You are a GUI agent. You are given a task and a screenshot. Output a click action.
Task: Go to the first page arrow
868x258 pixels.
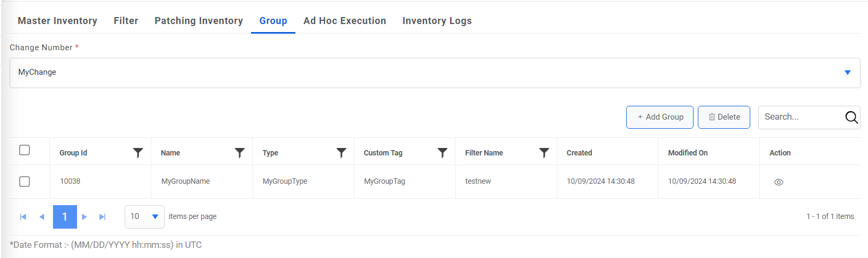(23, 217)
